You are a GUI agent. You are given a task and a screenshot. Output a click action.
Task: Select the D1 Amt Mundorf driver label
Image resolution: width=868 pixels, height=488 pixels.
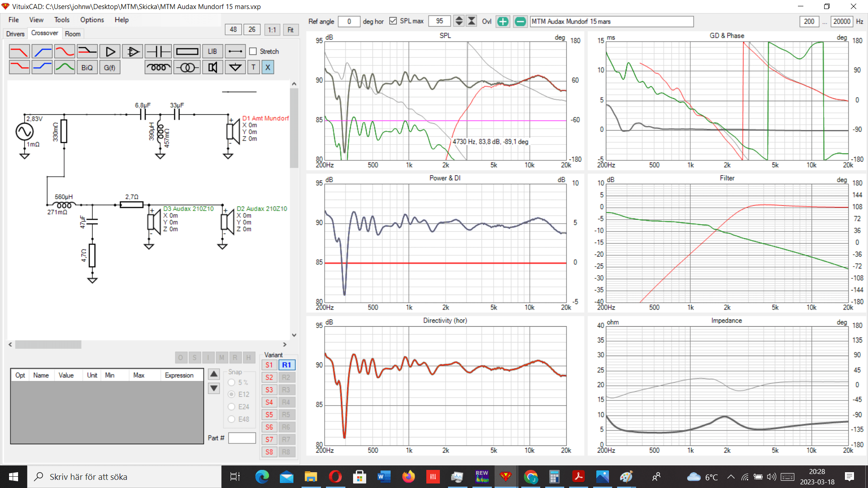pyautogui.click(x=265, y=118)
